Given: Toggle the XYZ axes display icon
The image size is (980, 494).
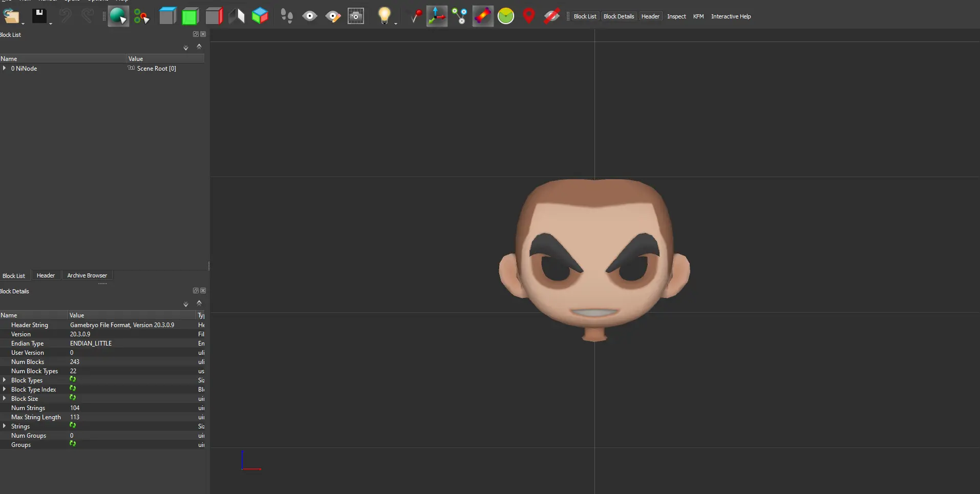Looking at the screenshot, I should [437, 16].
